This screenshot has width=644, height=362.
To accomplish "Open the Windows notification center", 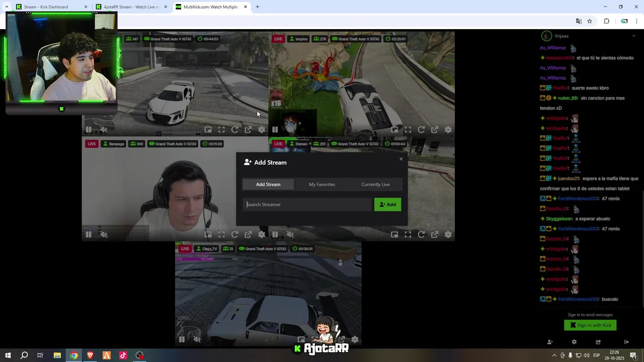I will tap(633, 355).
